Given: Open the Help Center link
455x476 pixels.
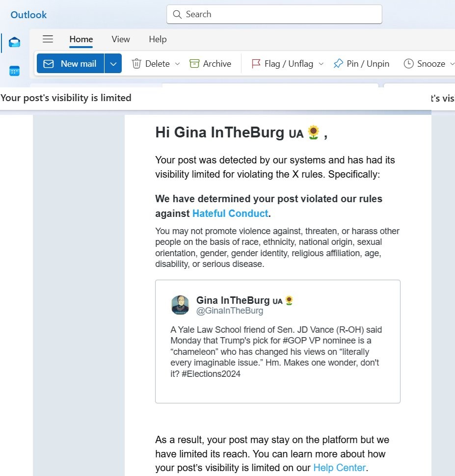Looking at the screenshot, I should [339, 468].
